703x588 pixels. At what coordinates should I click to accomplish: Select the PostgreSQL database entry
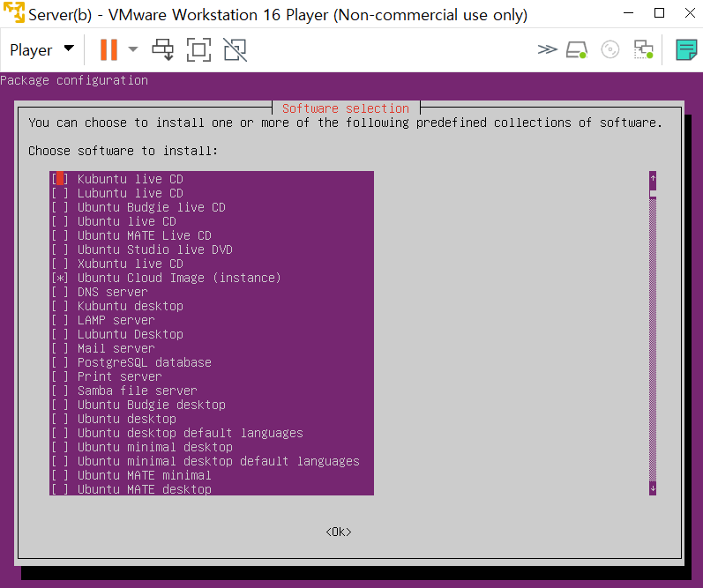tap(145, 362)
